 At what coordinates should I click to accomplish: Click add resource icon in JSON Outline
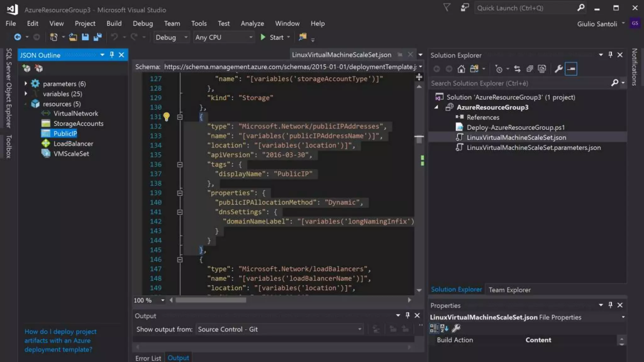pos(26,68)
